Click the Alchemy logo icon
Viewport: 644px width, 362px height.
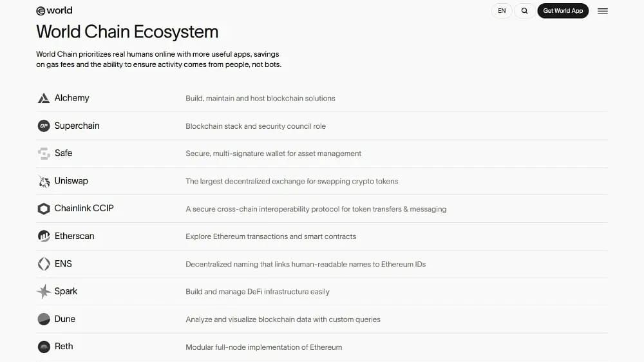(44, 98)
